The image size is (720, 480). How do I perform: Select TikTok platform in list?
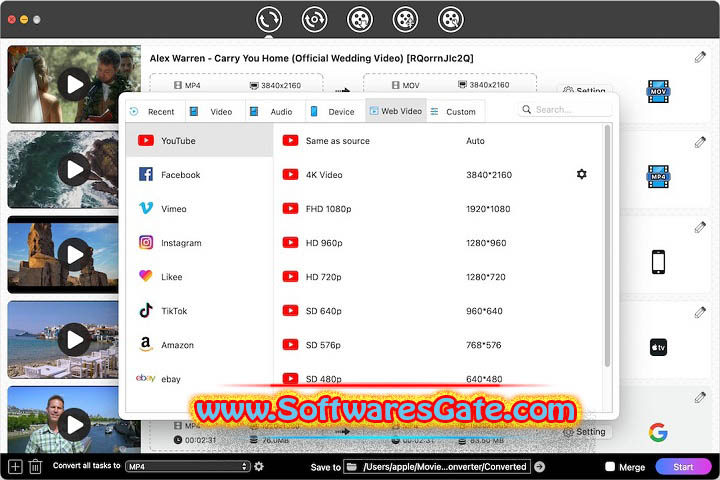click(x=199, y=311)
